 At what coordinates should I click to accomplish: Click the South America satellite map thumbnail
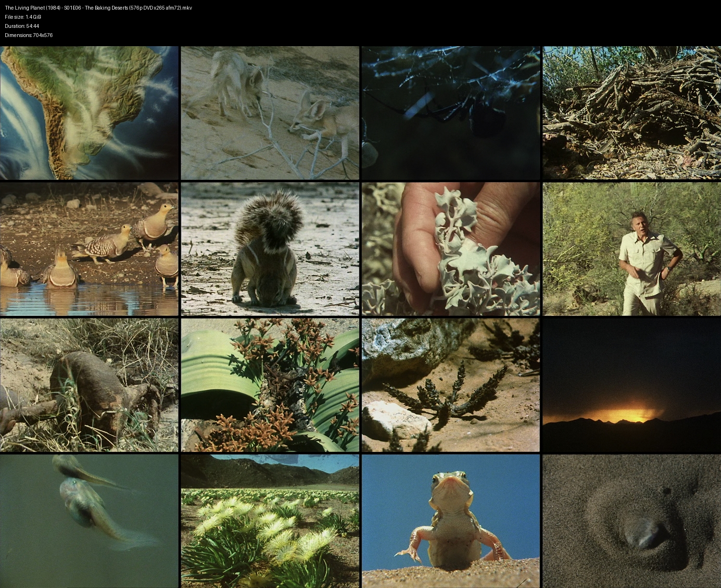pyautogui.click(x=89, y=113)
